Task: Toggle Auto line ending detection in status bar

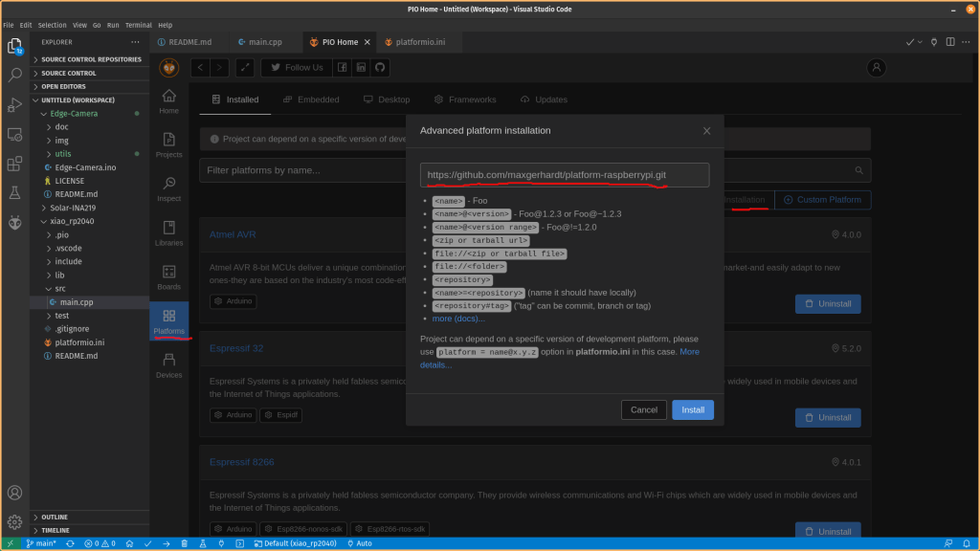Action: (359, 543)
